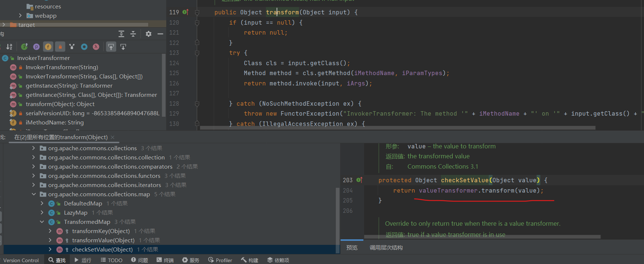644x264 pixels.
Task: Open Structure panel settings gear
Action: click(148, 34)
